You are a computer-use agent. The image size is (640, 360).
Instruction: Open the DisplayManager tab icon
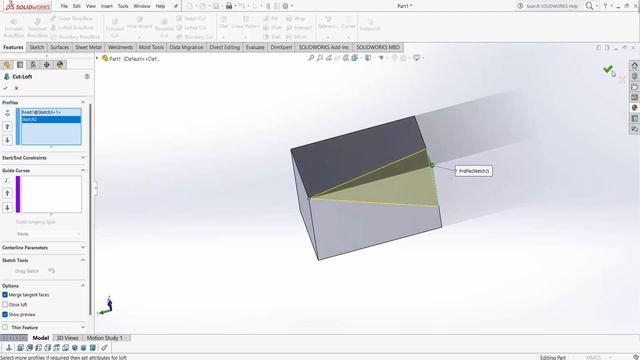60,64
